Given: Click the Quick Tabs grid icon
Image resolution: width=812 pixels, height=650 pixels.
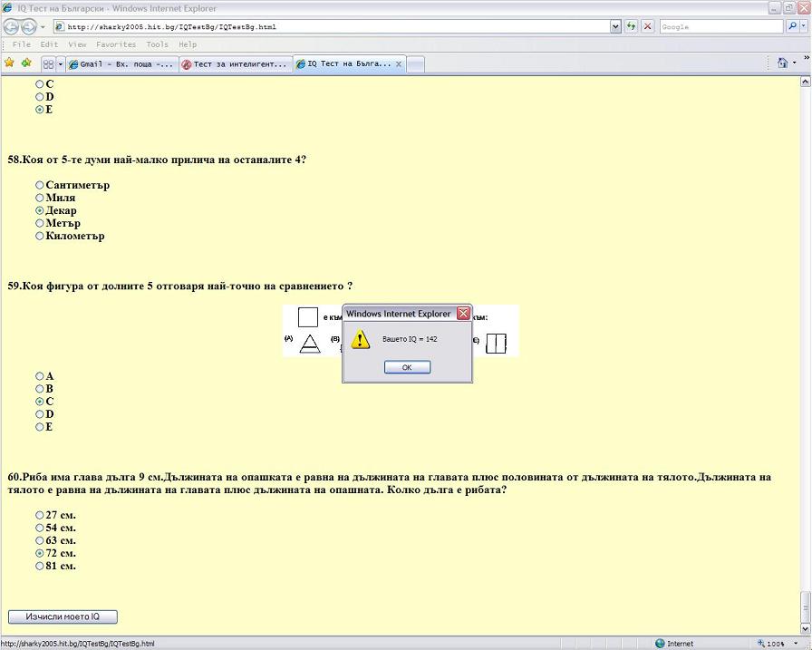Looking at the screenshot, I should (48, 64).
